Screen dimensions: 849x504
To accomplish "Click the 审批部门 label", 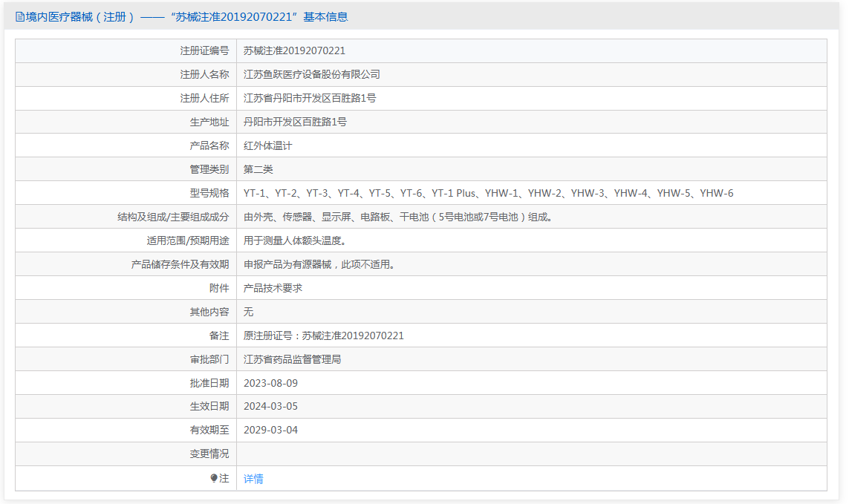I will point(209,359).
